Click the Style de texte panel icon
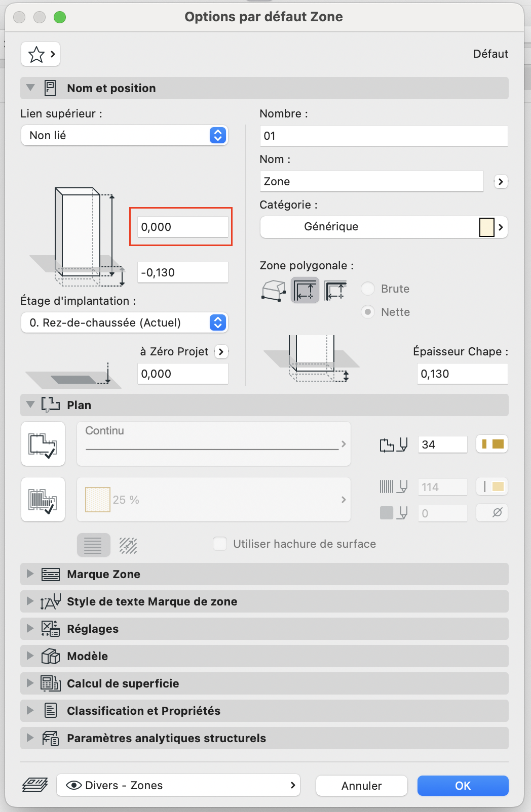Screen dimensions: 531x812 [x=51, y=601]
